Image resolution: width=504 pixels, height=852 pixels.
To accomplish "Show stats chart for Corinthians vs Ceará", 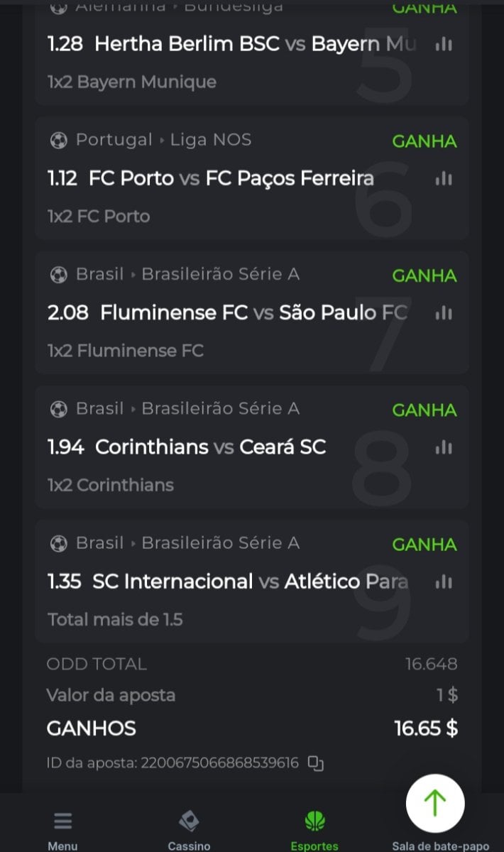I will point(444,447).
